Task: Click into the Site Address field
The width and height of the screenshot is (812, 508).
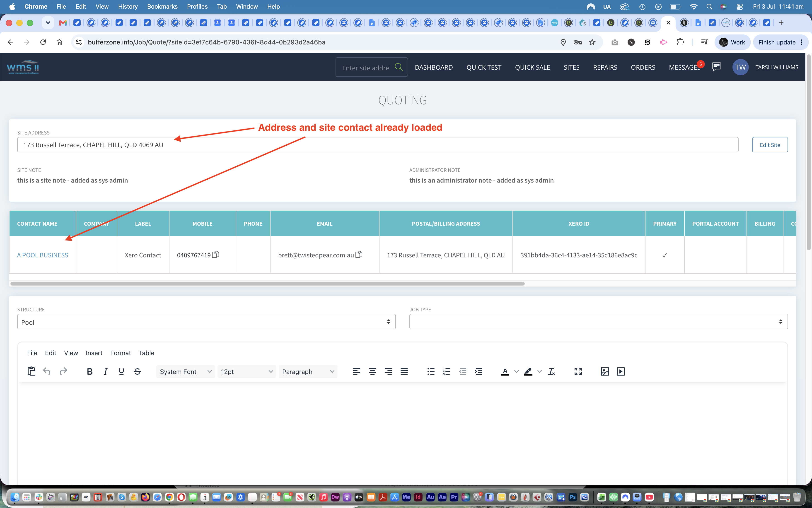Action: pyautogui.click(x=378, y=145)
